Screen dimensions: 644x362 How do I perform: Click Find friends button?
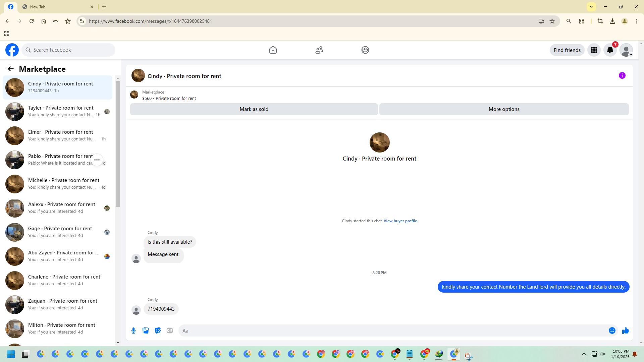tap(567, 50)
